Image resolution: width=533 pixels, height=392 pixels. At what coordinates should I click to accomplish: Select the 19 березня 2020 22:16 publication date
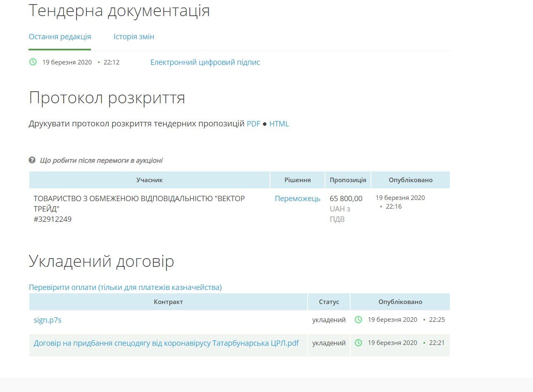pyautogui.click(x=400, y=202)
